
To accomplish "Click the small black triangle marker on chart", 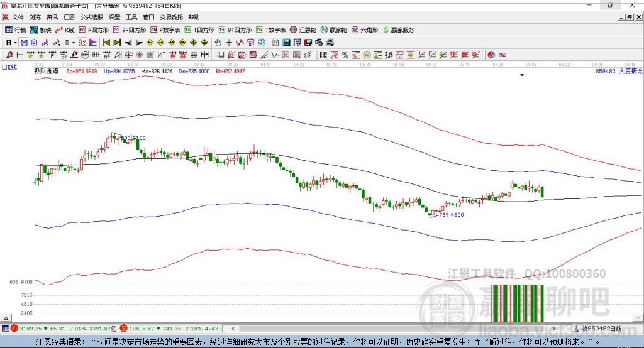I will [x=522, y=75].
